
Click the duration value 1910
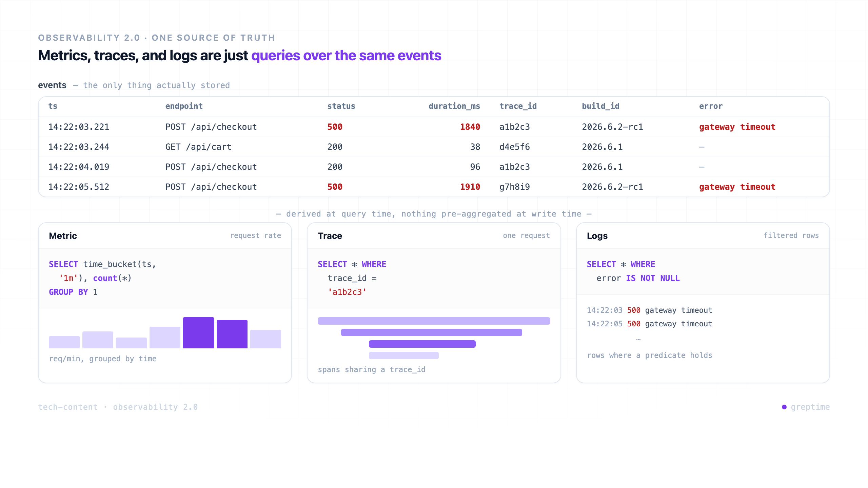(x=470, y=187)
